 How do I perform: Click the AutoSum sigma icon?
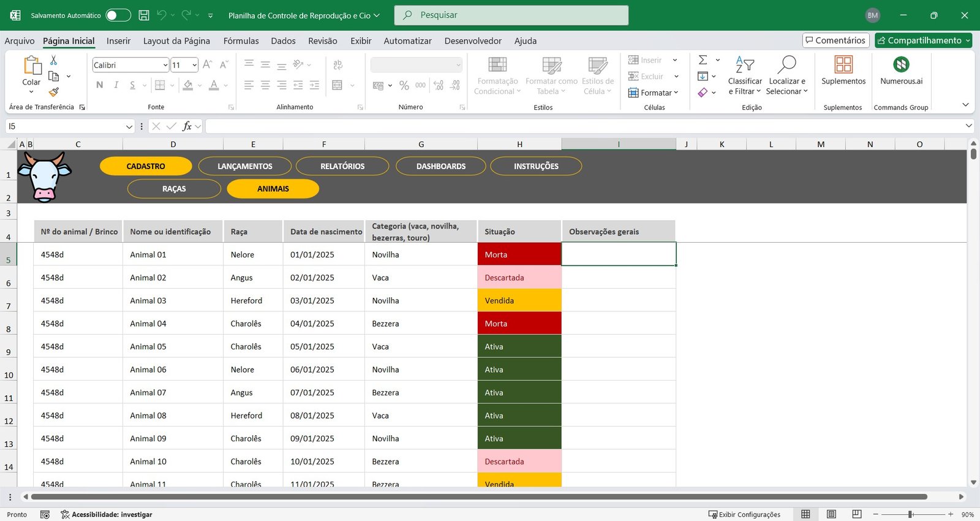pyautogui.click(x=703, y=60)
